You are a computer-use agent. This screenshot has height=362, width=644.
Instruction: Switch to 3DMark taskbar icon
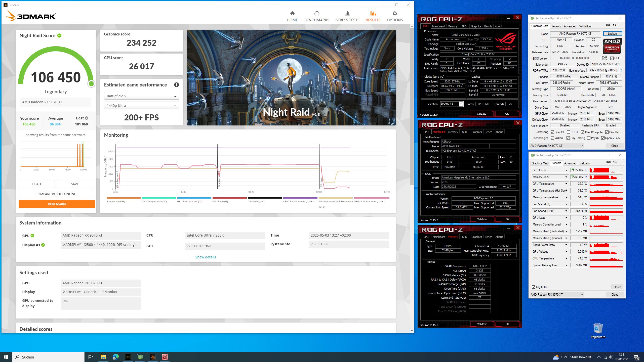coord(152,357)
